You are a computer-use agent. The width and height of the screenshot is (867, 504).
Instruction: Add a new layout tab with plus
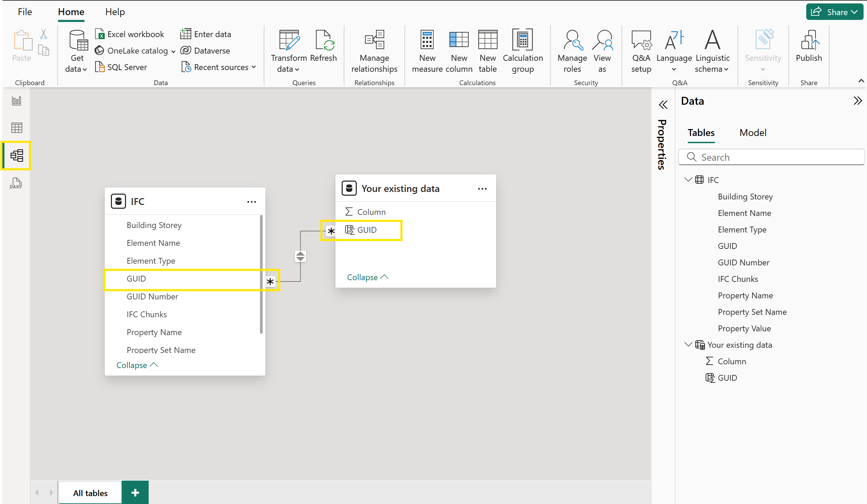coord(135,493)
